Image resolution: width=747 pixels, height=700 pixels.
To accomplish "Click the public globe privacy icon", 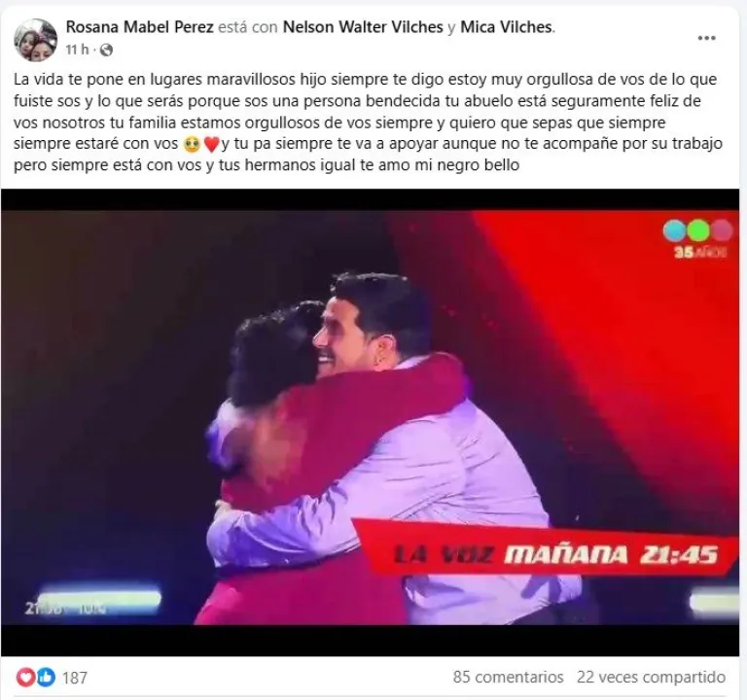I will coord(106,50).
